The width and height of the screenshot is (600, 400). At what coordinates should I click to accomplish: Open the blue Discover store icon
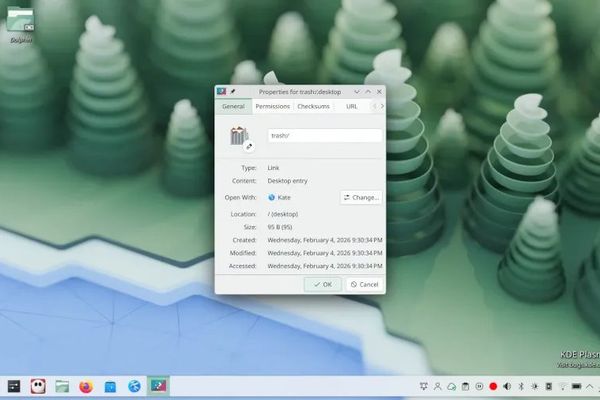tap(110, 386)
